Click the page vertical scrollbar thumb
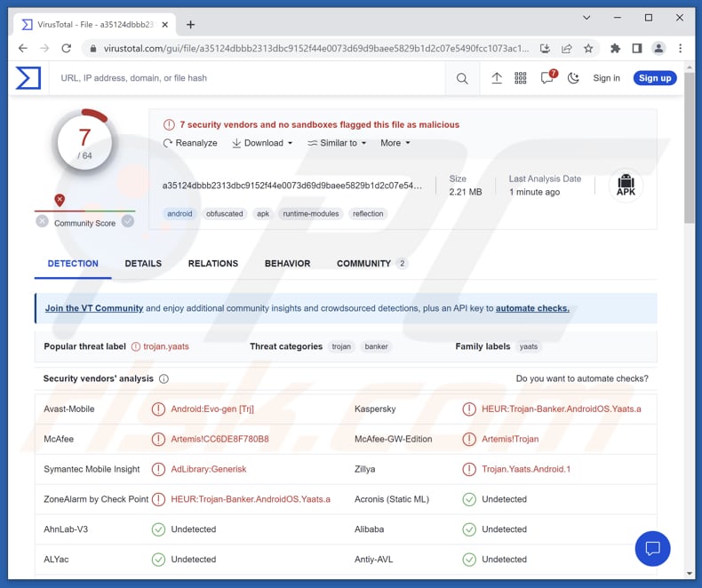702x588 pixels. [x=690, y=147]
